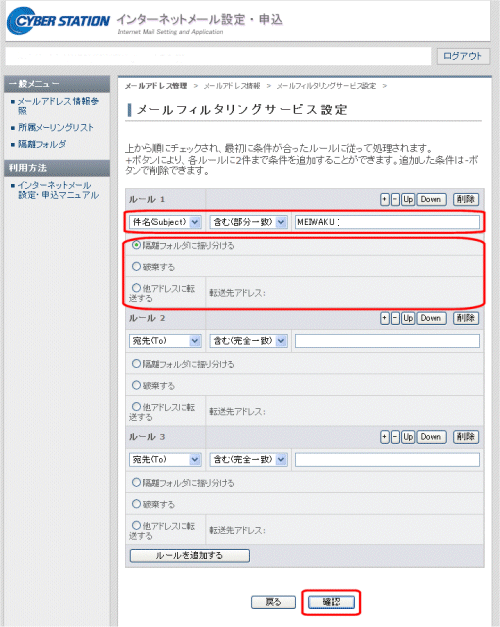Click the + button in Rule 1
This screenshot has height=627, width=500.
(x=384, y=199)
